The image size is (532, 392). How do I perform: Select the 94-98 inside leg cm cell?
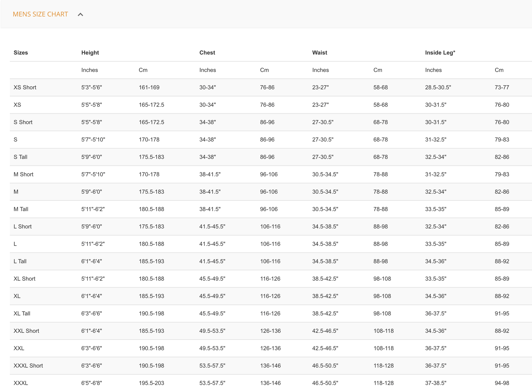(x=502, y=383)
